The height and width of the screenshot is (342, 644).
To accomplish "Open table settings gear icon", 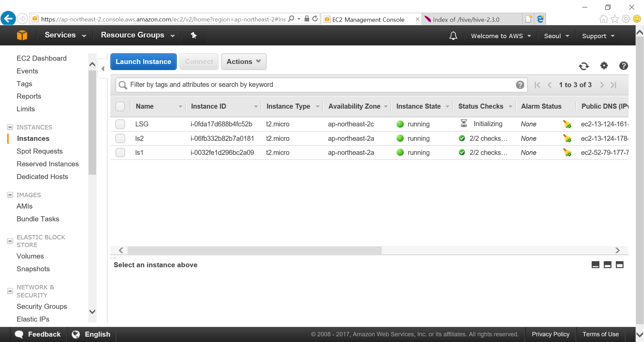I will [x=604, y=66].
